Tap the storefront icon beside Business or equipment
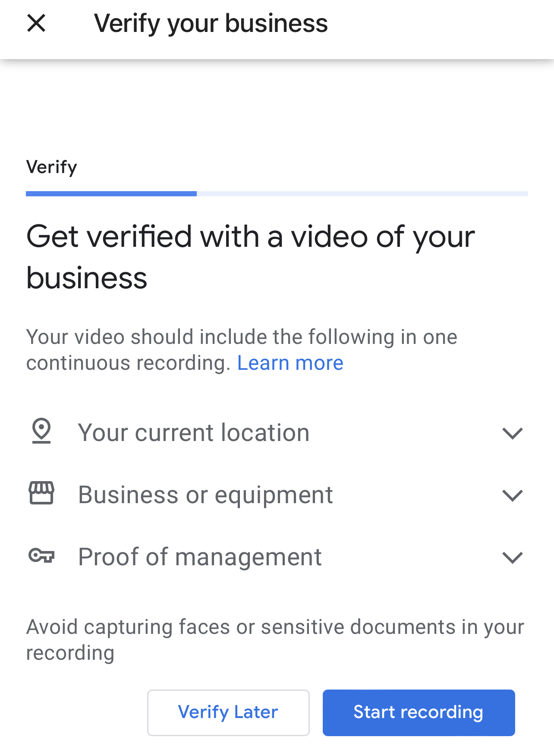This screenshot has width=554, height=756. pos(41,493)
